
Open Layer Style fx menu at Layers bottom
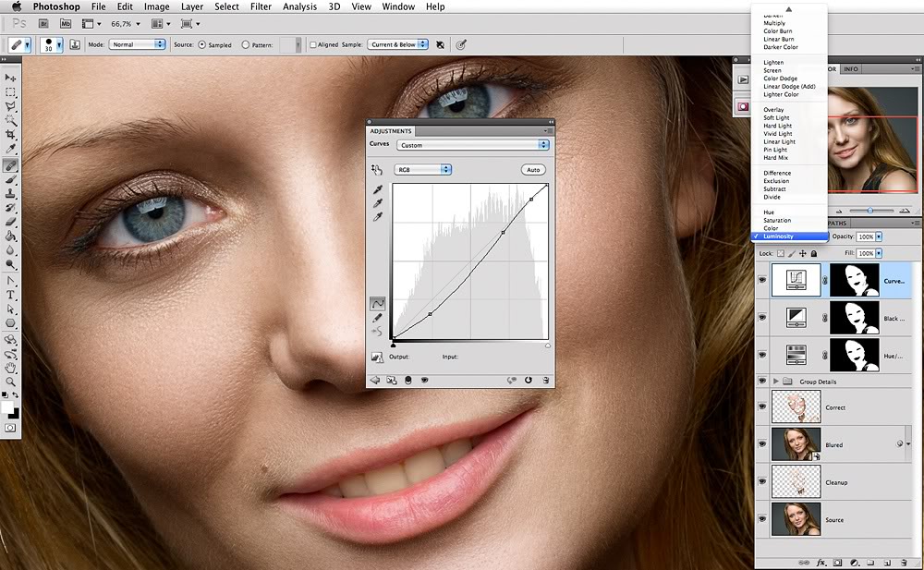pyautogui.click(x=821, y=563)
